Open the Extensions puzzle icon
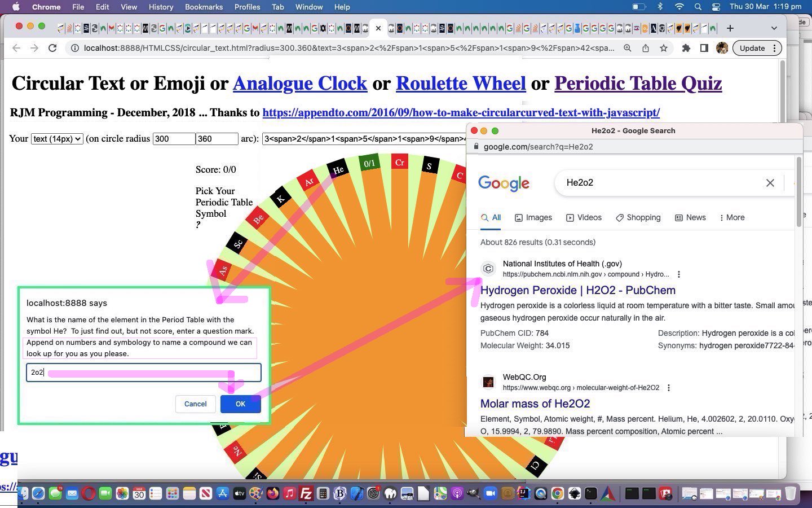 click(x=686, y=48)
